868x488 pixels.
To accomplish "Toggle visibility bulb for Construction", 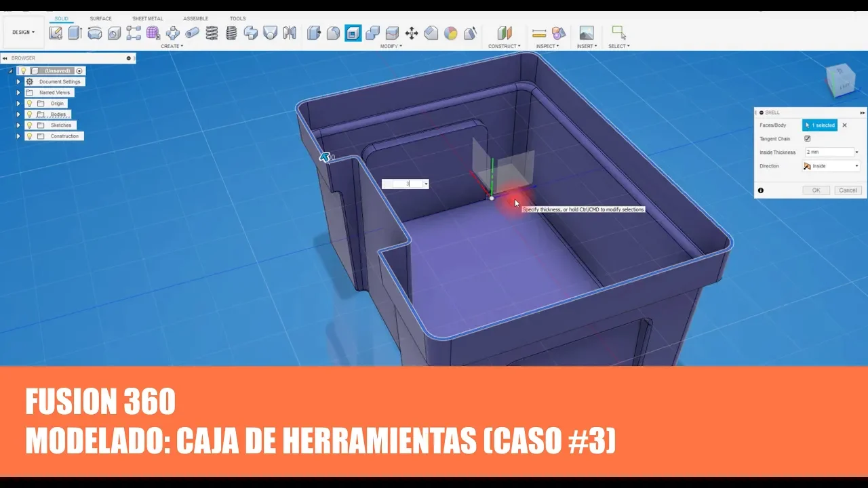I will coord(29,136).
